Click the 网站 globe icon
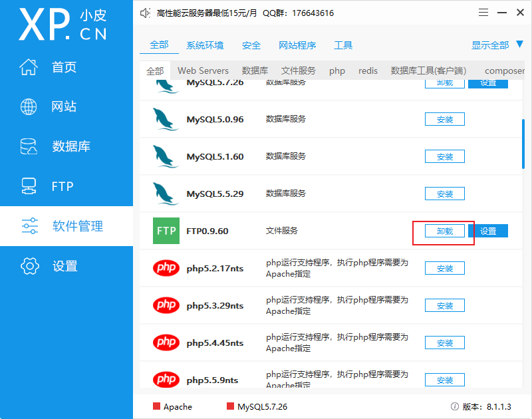 pyautogui.click(x=29, y=106)
